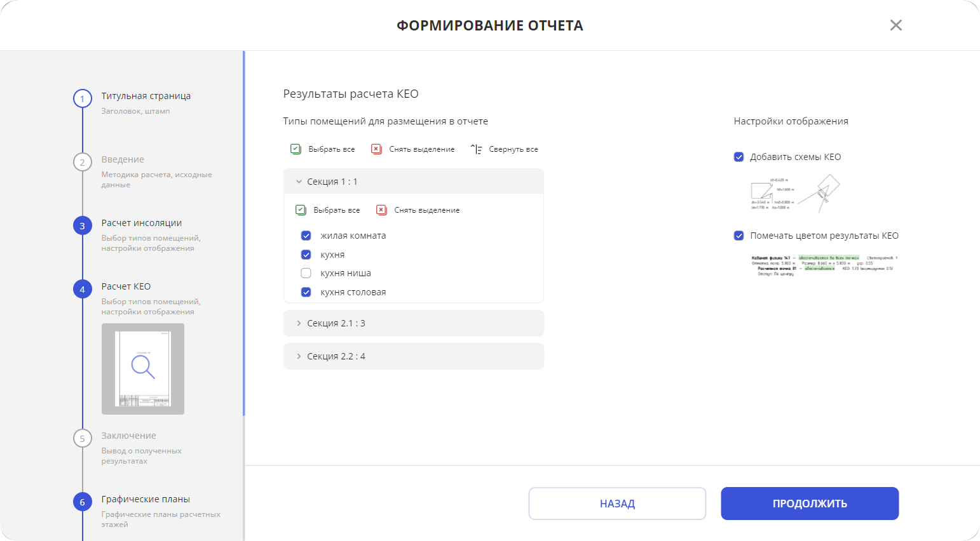This screenshot has width=980, height=541.
Task: Click Секция 1:1 'Снять выделение' red icon
Action: 381,210
